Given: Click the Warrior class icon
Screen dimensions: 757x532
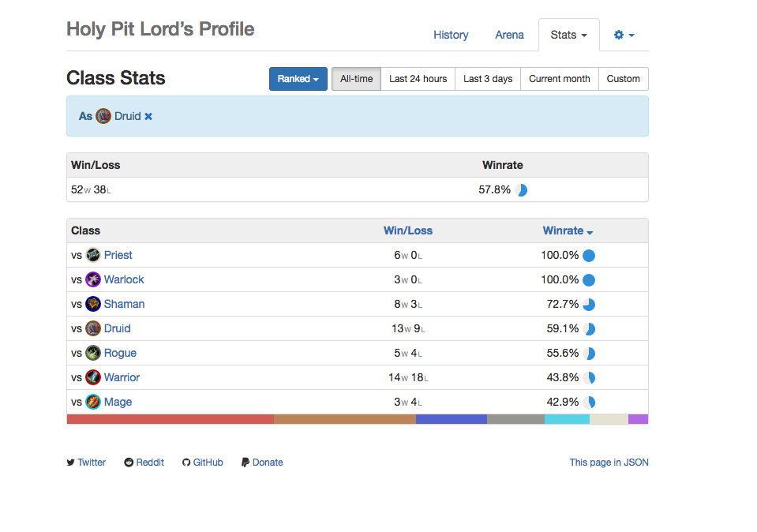Looking at the screenshot, I should pos(93,377).
